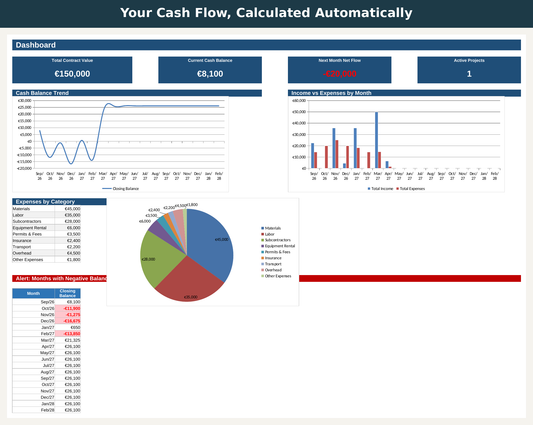Click the Apr/27 month cell
Image resolution: width=533 pixels, height=425 pixels.
pyautogui.click(x=33, y=346)
